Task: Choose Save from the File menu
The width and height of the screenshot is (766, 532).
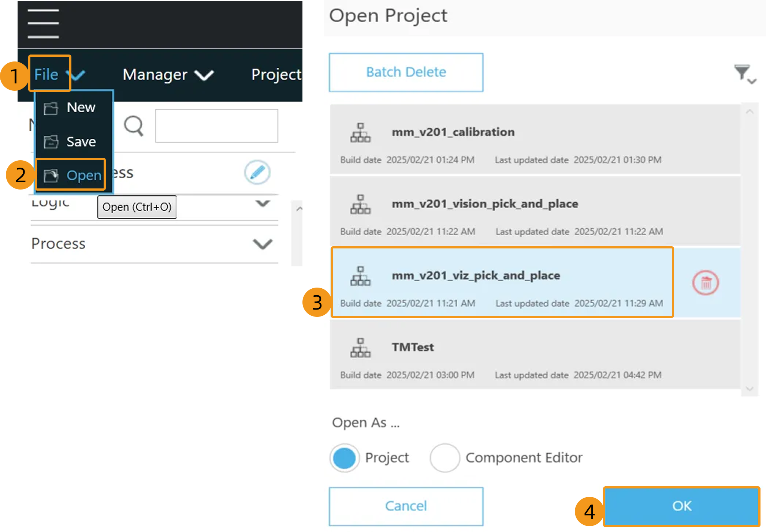Action: [x=81, y=142]
